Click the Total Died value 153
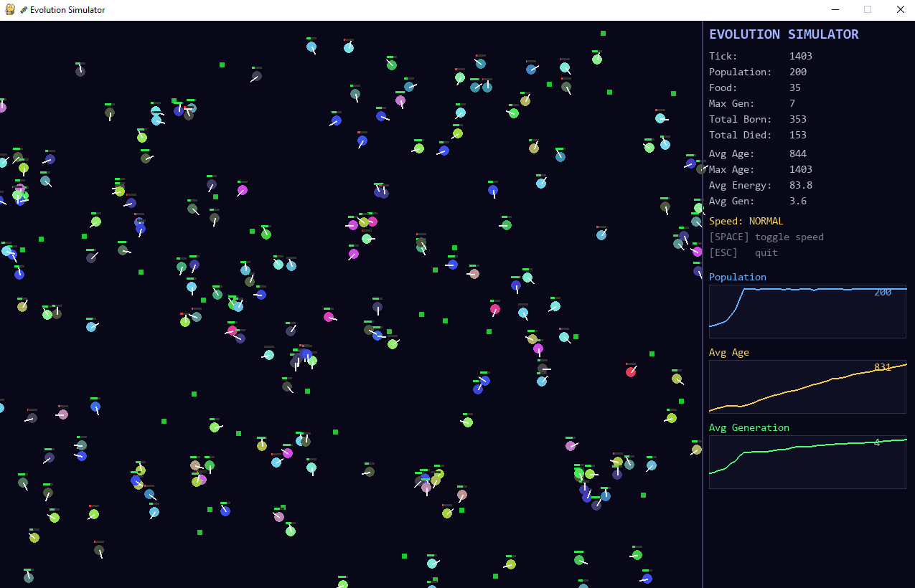This screenshot has height=588, width=915. coord(797,135)
